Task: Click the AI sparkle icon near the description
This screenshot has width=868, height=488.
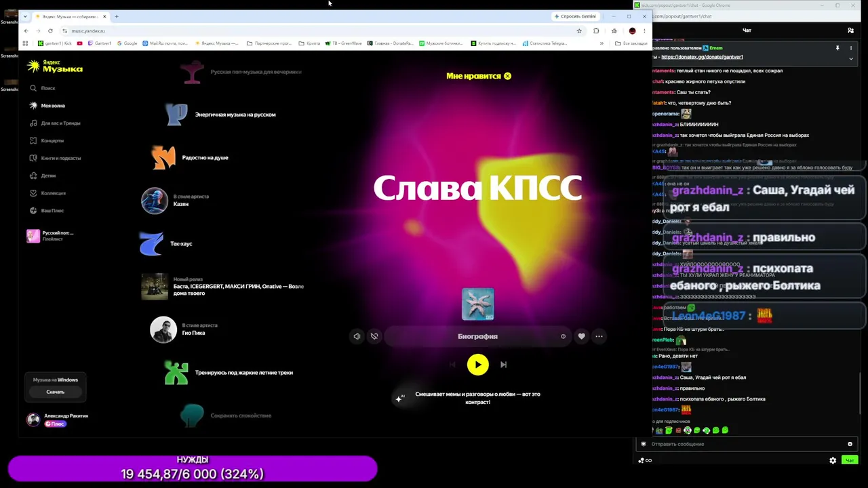Action: click(399, 399)
